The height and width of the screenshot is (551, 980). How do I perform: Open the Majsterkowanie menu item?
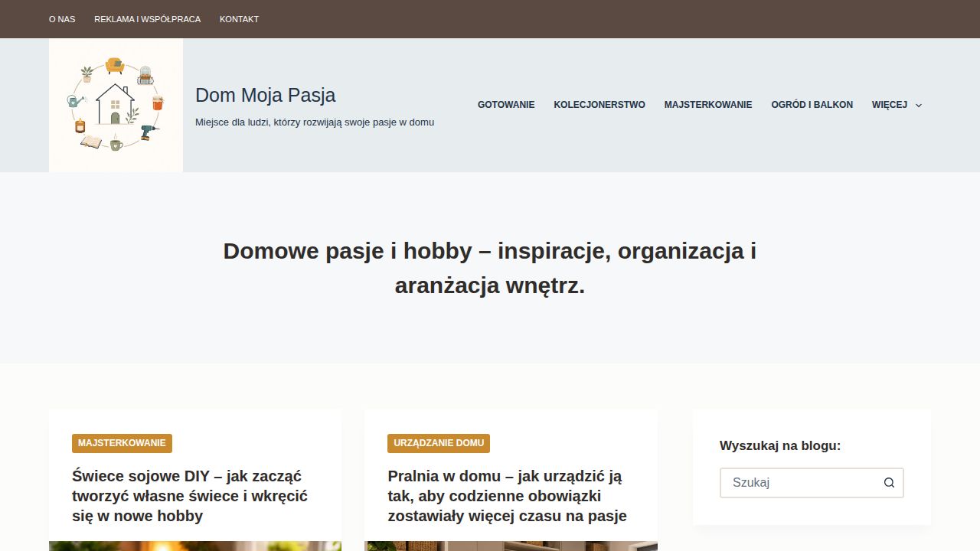click(708, 105)
